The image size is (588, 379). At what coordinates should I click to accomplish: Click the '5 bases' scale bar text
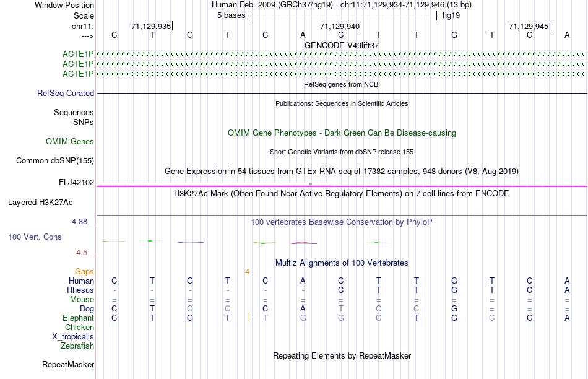(231, 15)
